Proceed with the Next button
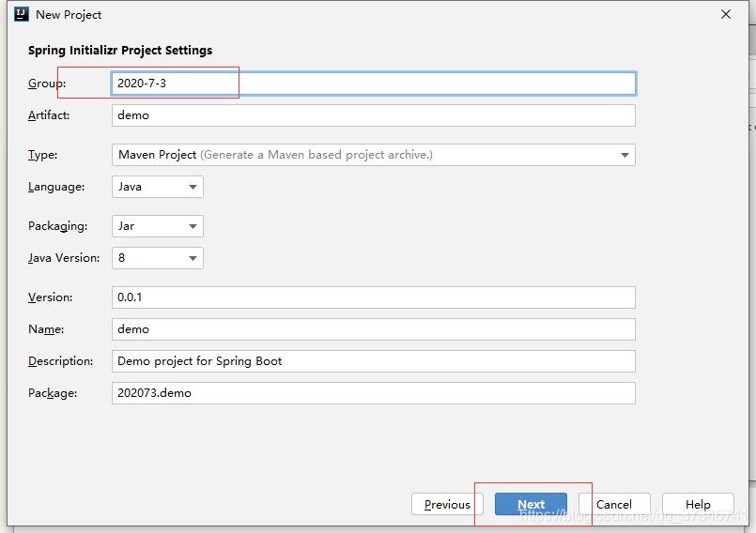The width and height of the screenshot is (756, 533). point(531,504)
